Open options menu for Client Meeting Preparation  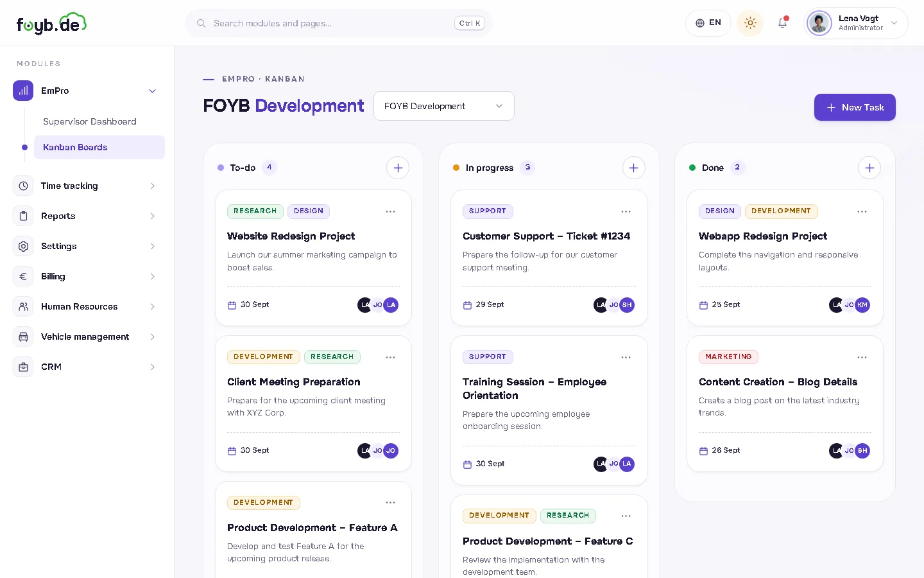(390, 357)
